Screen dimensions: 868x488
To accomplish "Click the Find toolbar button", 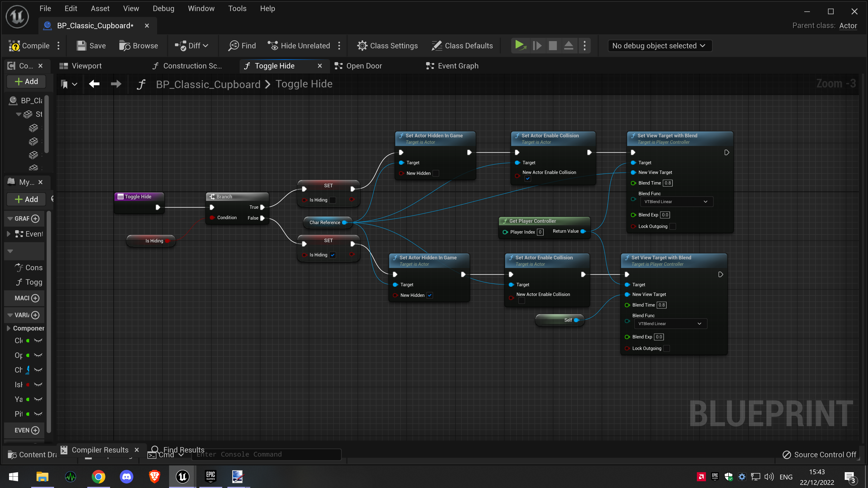I will coord(242,45).
